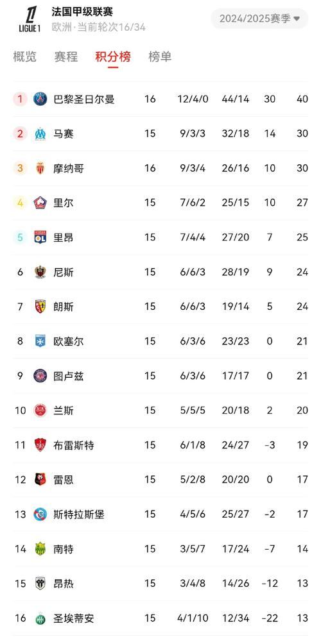Select the 积分榜 tab

(113, 56)
